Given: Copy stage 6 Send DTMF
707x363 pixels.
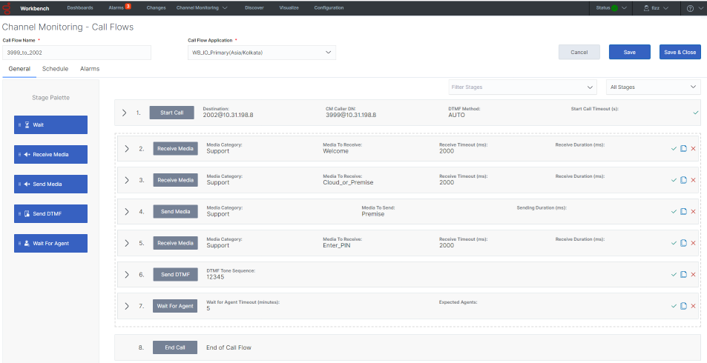Looking at the screenshot, I should [x=684, y=274].
